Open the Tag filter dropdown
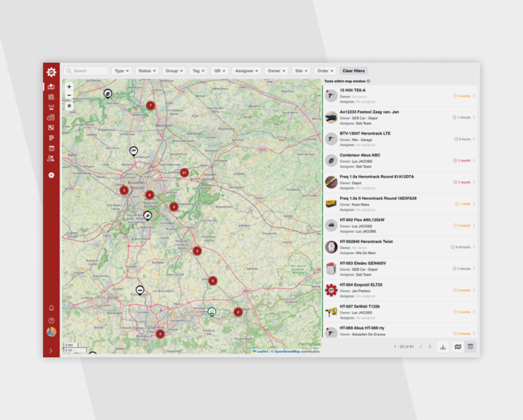523x420 pixels. click(198, 71)
